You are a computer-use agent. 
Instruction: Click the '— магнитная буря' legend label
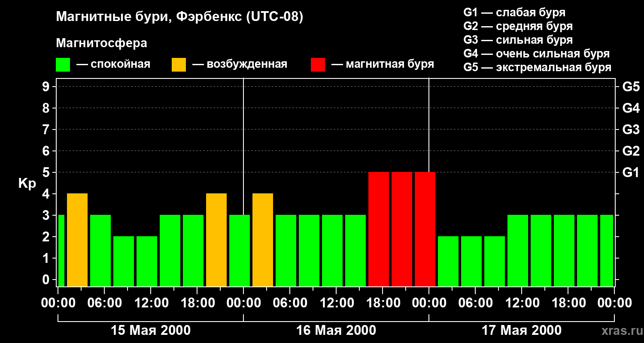[x=383, y=64]
